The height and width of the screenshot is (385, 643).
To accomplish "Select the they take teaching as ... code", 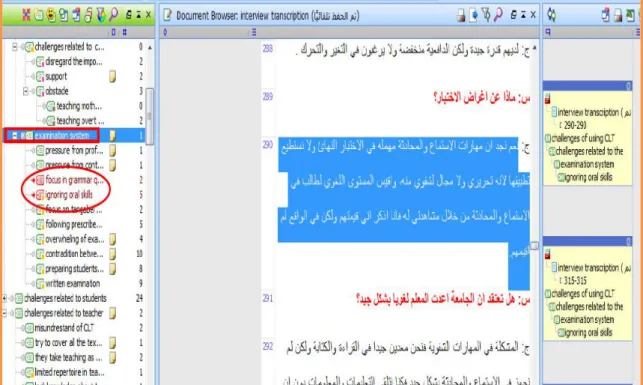I will 68,357.
